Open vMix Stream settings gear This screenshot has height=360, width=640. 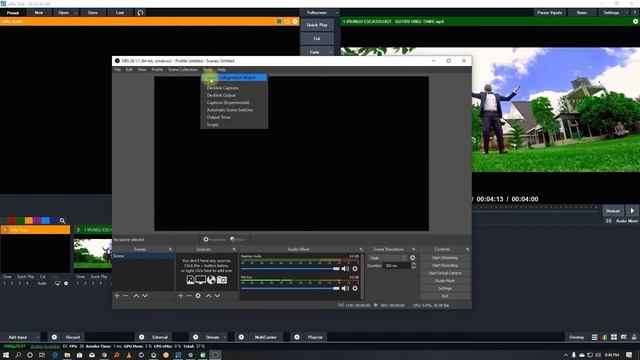[196, 337]
